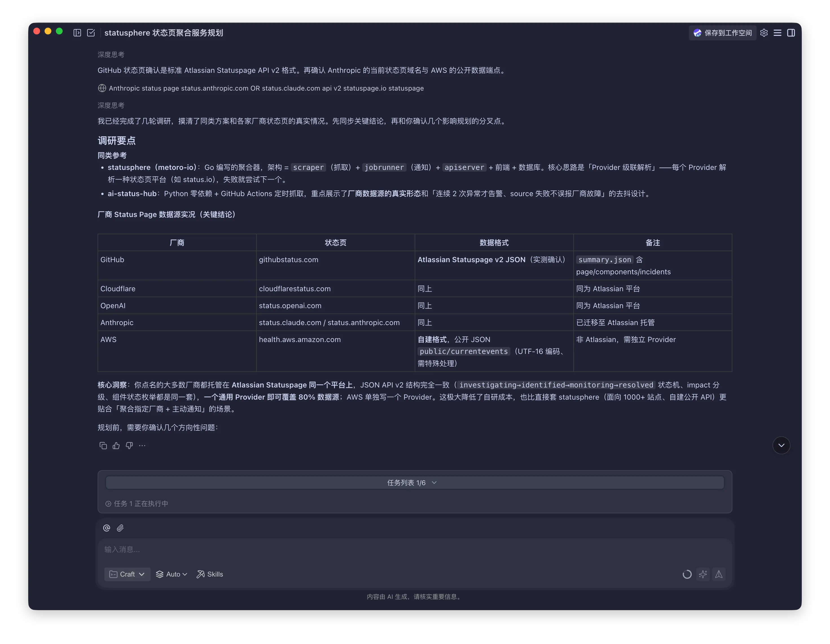
Task: Open the hamburger list menu icon
Action: click(x=778, y=33)
